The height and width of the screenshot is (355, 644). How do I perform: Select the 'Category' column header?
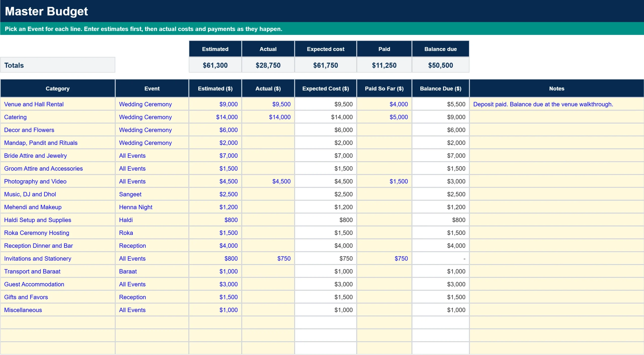pyautogui.click(x=58, y=88)
